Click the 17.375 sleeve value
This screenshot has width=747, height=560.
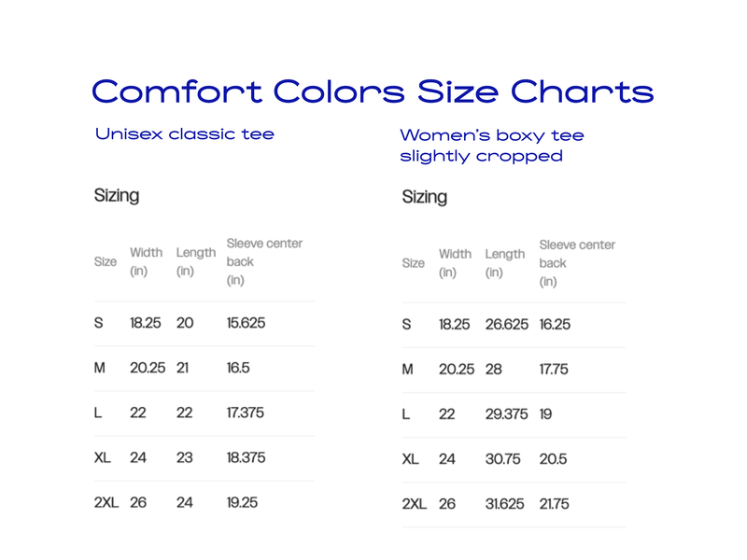[x=245, y=413]
